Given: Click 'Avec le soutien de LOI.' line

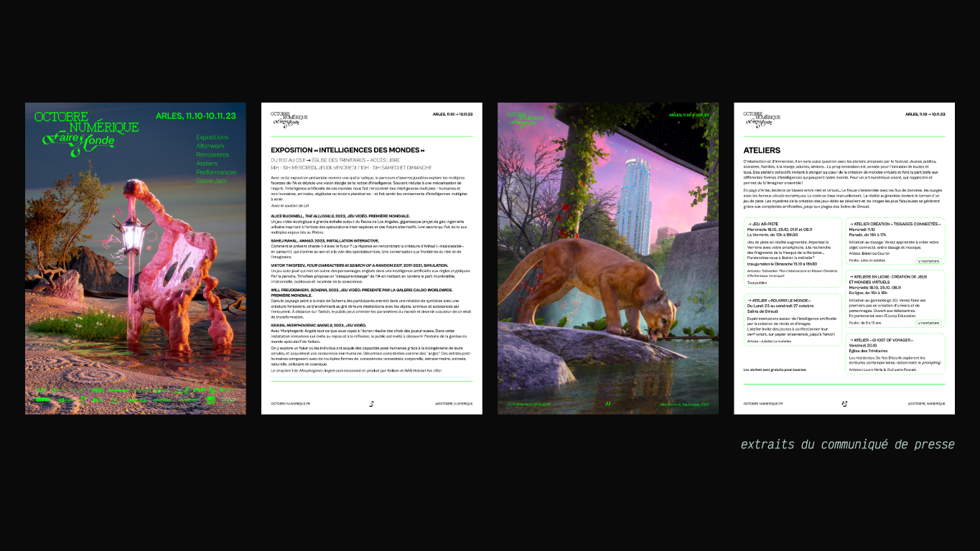Looking at the screenshot, I should 289,206.
